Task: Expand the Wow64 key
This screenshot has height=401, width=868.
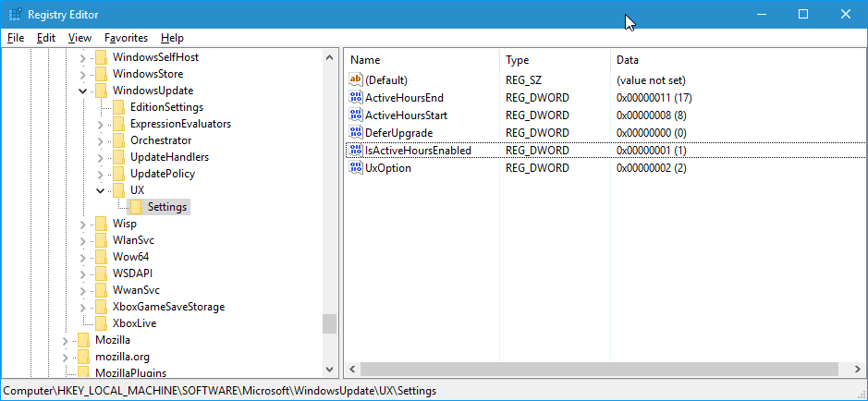Action: (83, 257)
